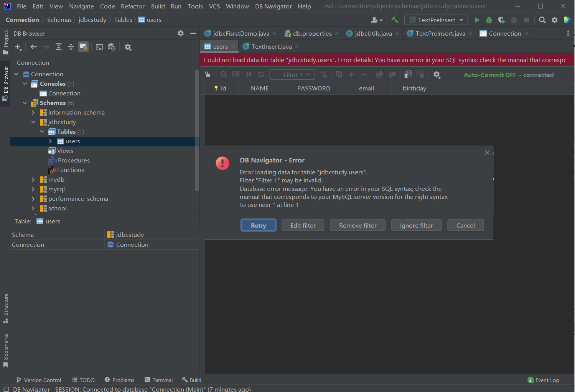Viewport: 575px width, 392px height.
Task: Open the users editor settings gear dropdown
Action: click(437, 75)
